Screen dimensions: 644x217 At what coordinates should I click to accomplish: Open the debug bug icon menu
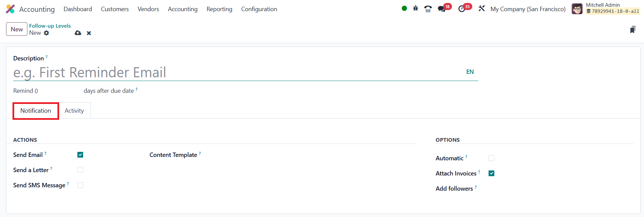click(416, 8)
